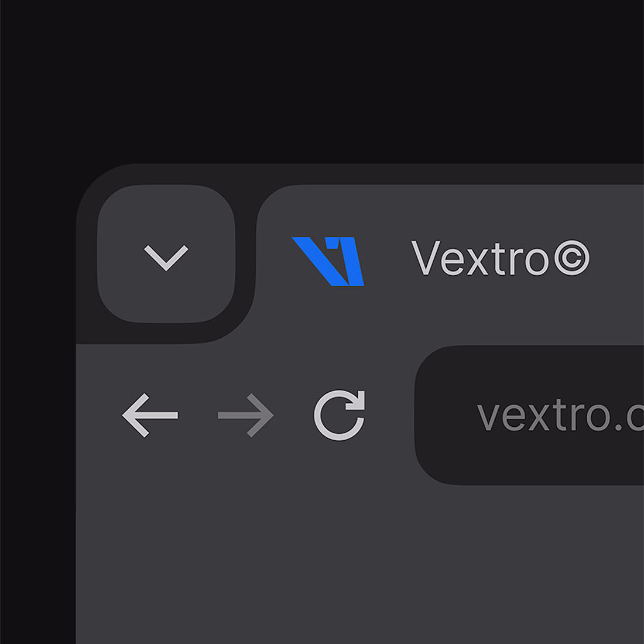Reload the page with the circular arrow
Screen dimensions: 644x644
click(340, 415)
